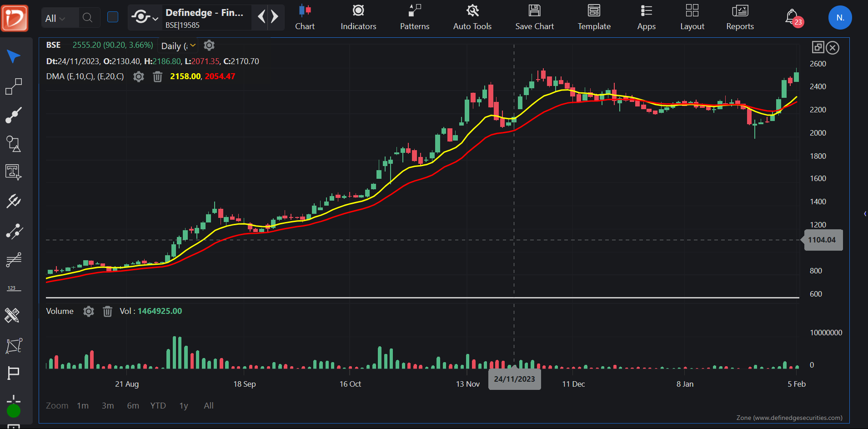This screenshot has height=429, width=868.
Task: Expand the right side panel chevron
Action: coord(865,214)
